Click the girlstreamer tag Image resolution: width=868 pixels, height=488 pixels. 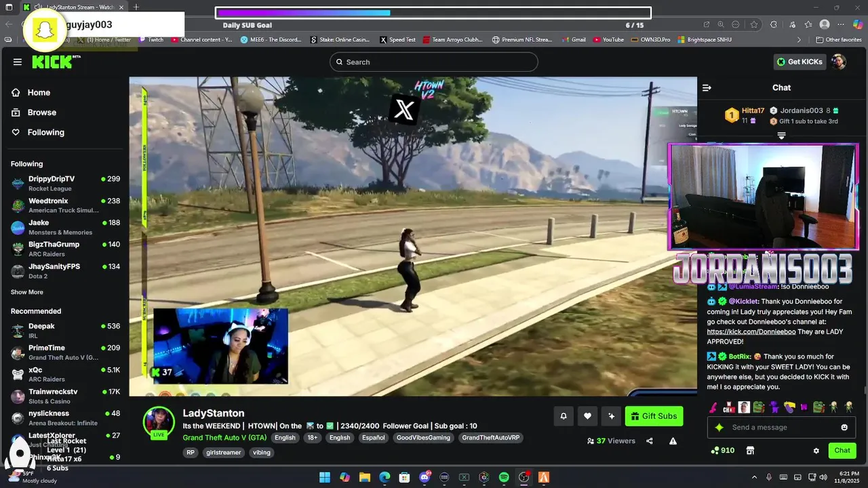tap(224, 452)
